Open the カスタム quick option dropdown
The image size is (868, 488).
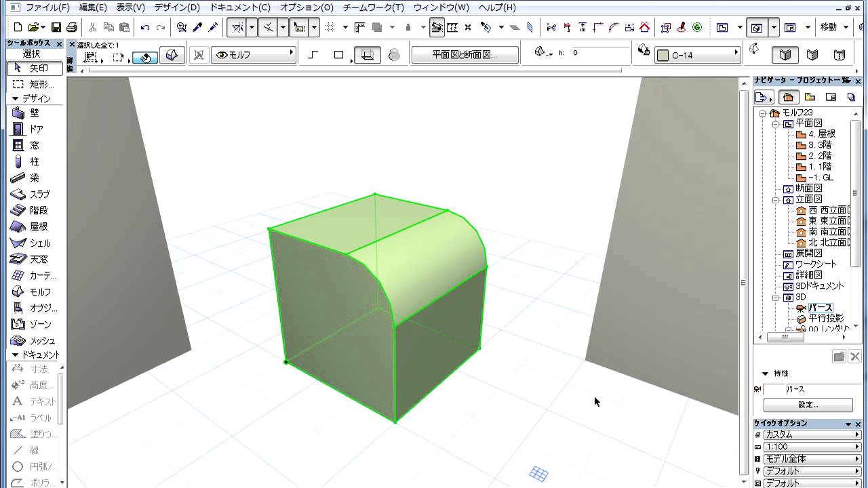coord(812,434)
